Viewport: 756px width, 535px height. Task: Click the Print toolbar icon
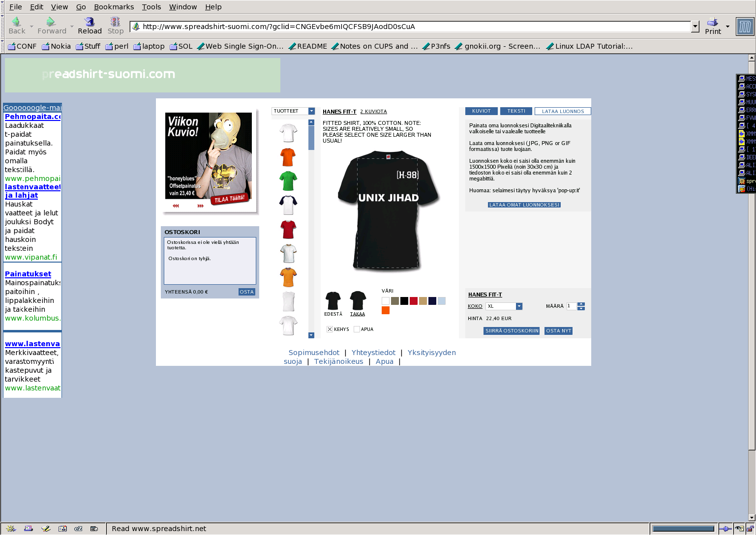tap(712, 22)
